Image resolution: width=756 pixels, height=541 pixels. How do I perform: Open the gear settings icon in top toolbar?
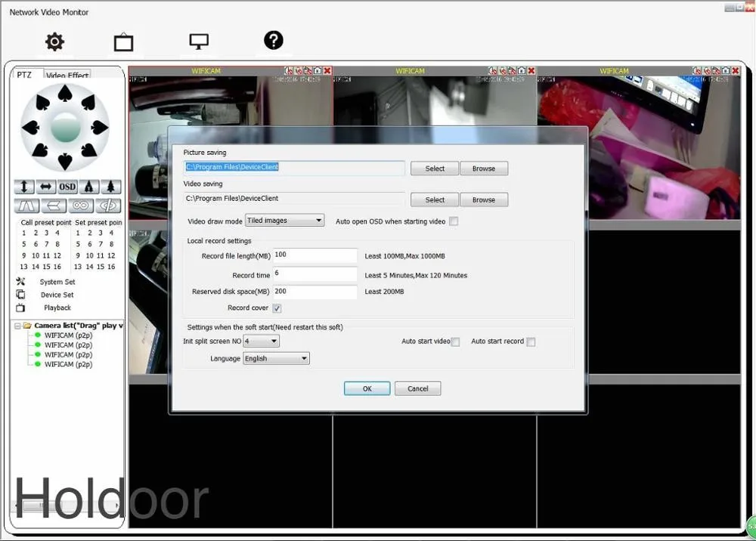(x=54, y=42)
